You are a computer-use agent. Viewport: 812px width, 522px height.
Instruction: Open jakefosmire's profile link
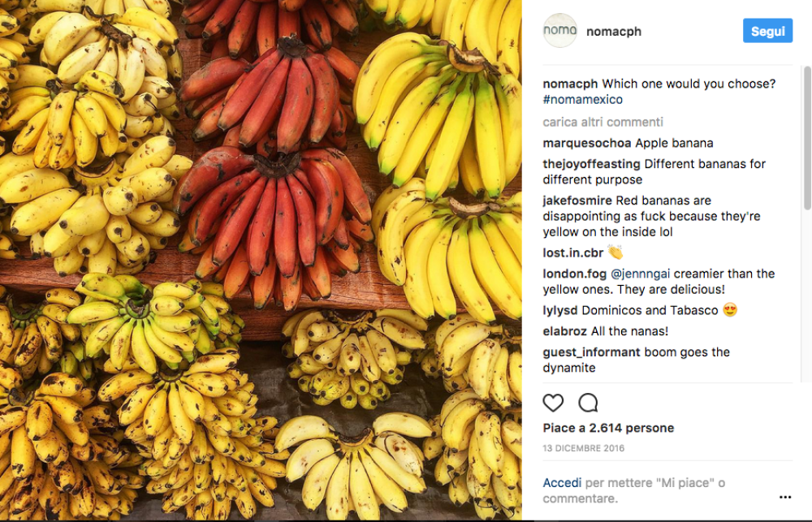[x=577, y=201]
